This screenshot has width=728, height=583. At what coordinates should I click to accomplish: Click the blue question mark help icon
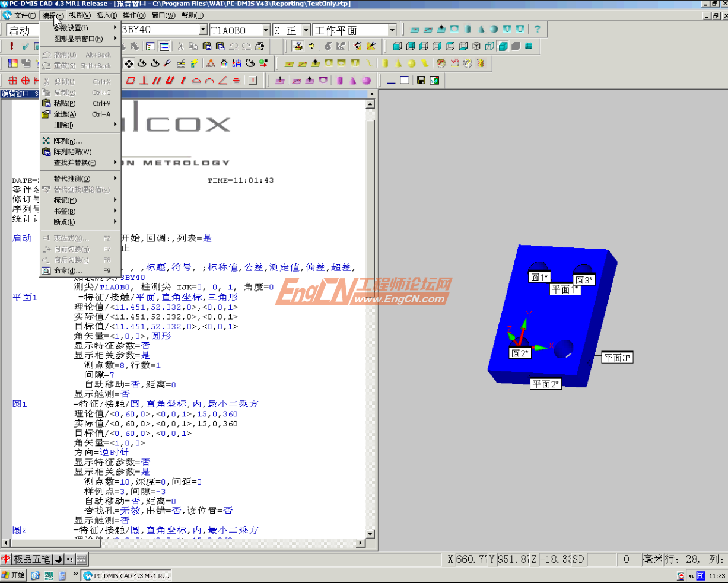(537, 29)
